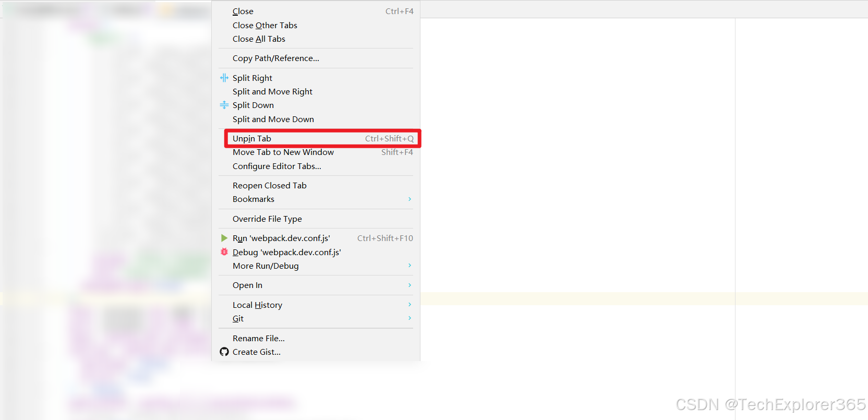This screenshot has height=420, width=868.
Task: Click the Ctrl+Shift+Q shortcut text
Action: (x=389, y=138)
